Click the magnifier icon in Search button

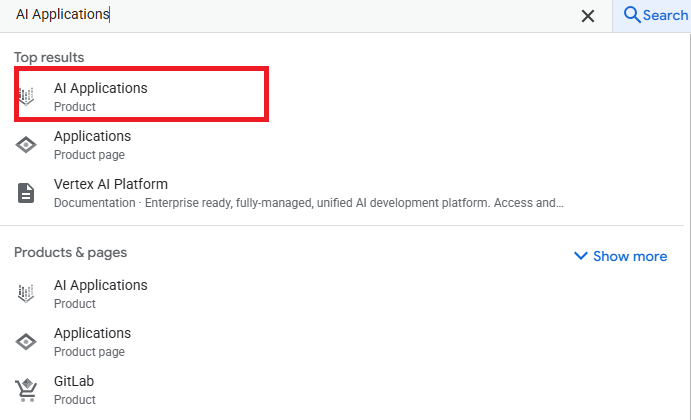[632, 15]
